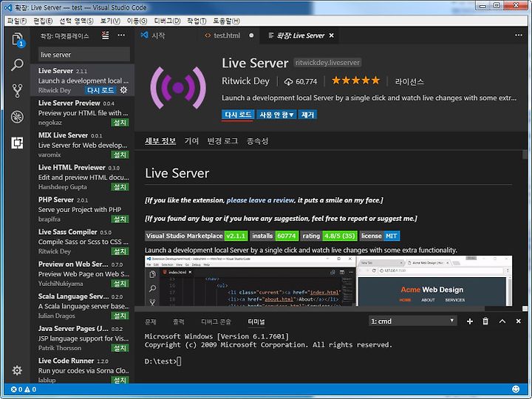This screenshot has width=532, height=399.
Task: Clear extension search results icon
Action: [106, 35]
